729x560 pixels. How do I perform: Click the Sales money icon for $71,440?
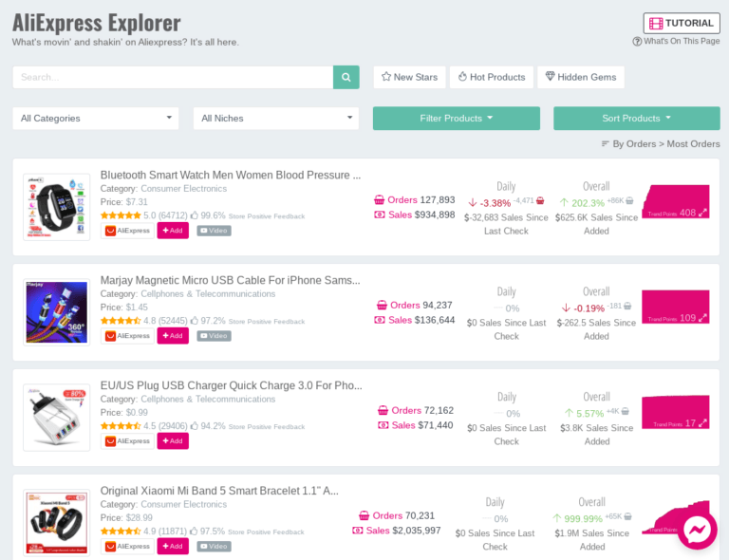(x=383, y=425)
